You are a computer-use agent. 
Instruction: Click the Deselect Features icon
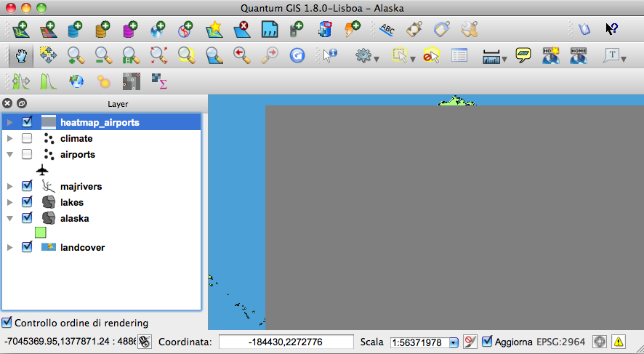(x=431, y=55)
